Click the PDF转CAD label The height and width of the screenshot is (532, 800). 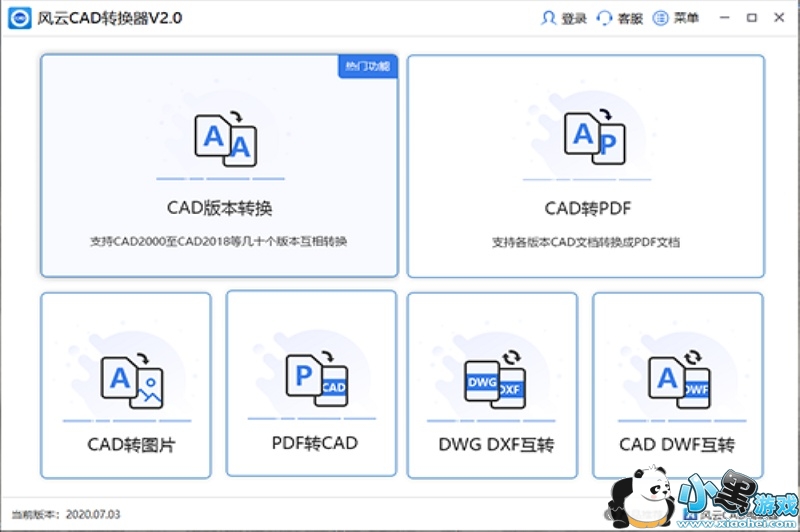point(314,443)
